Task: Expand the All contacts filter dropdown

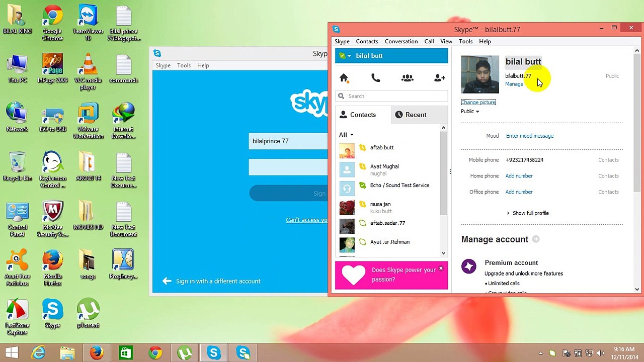Action: pyautogui.click(x=346, y=135)
